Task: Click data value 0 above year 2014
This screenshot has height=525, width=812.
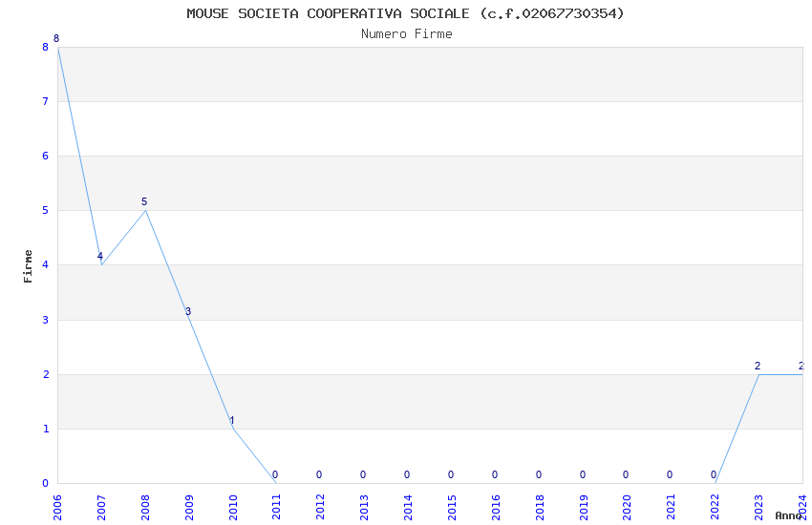Action: pos(407,474)
